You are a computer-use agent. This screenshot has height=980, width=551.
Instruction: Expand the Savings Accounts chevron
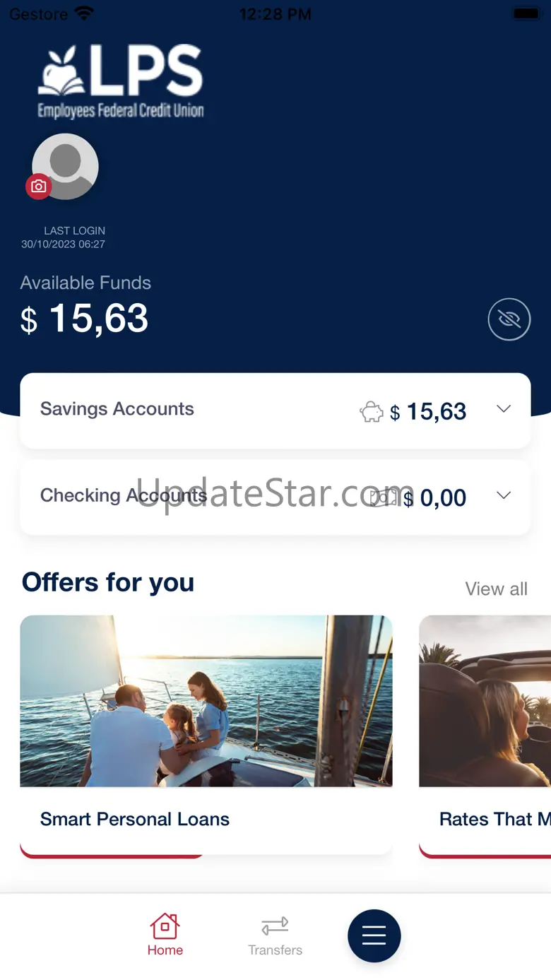tap(504, 409)
